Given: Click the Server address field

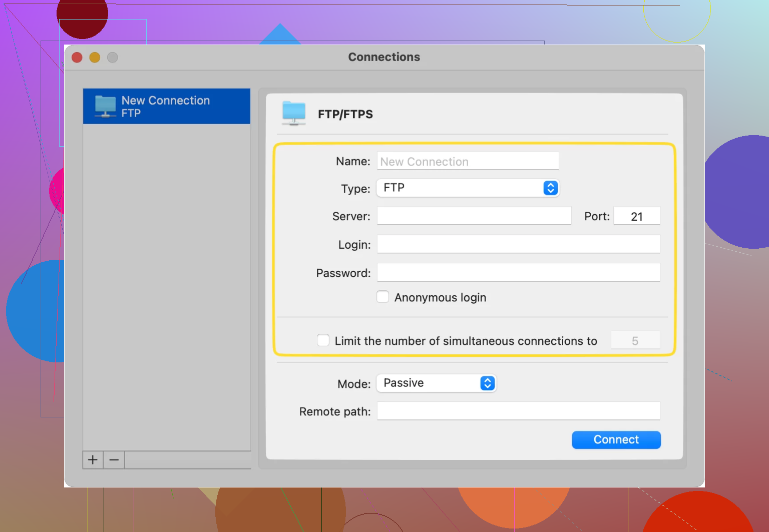Looking at the screenshot, I should 474,216.
